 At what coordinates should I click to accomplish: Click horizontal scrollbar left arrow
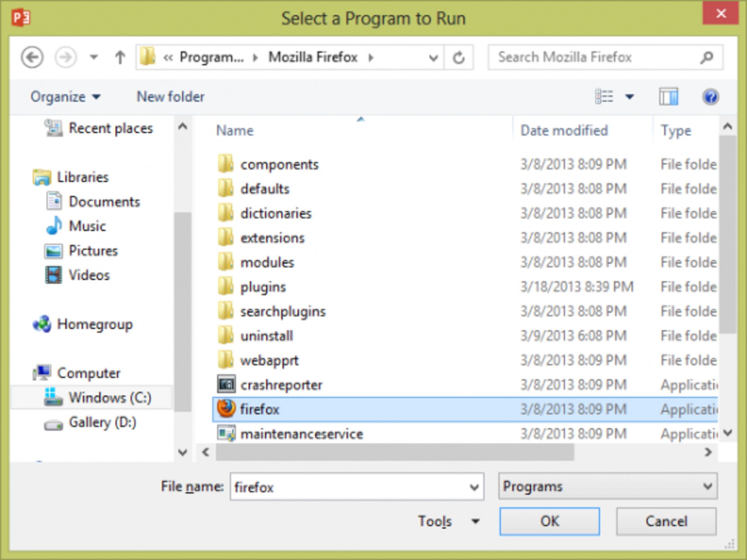click(206, 452)
